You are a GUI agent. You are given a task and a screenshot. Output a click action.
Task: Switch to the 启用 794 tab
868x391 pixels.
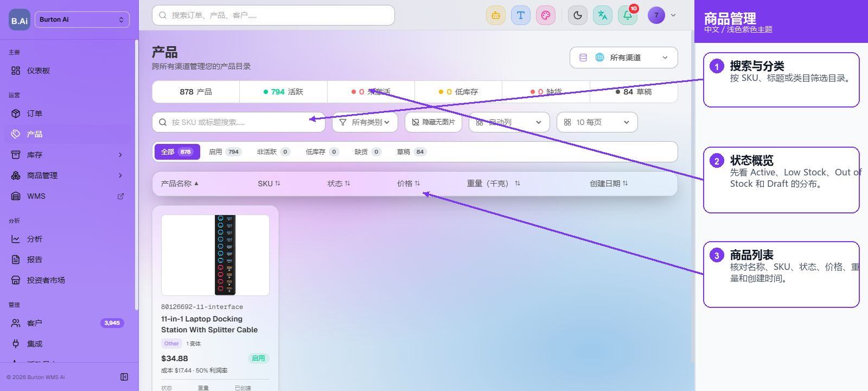pos(225,152)
